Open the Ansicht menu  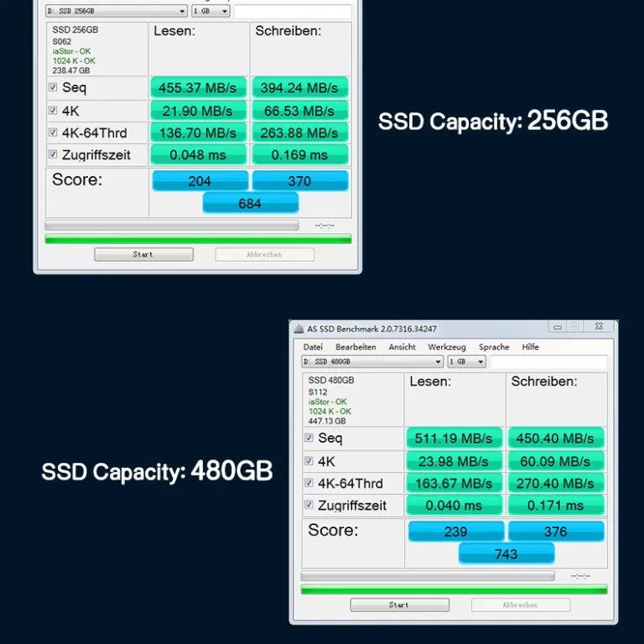(402, 347)
